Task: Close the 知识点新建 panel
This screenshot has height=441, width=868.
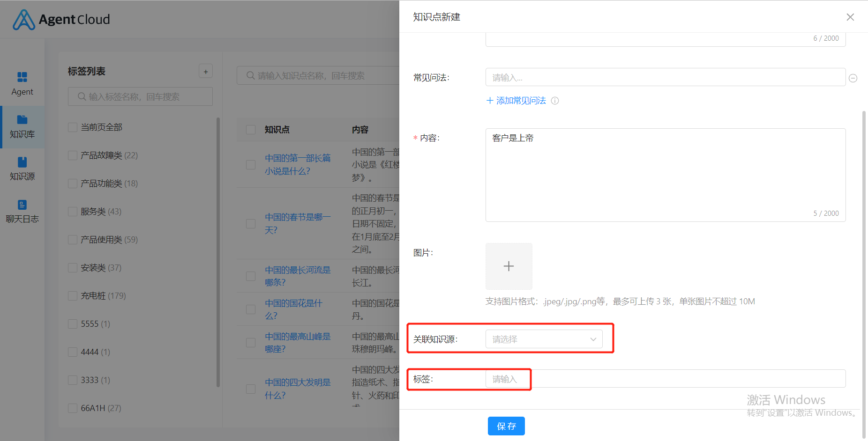Action: tap(850, 17)
